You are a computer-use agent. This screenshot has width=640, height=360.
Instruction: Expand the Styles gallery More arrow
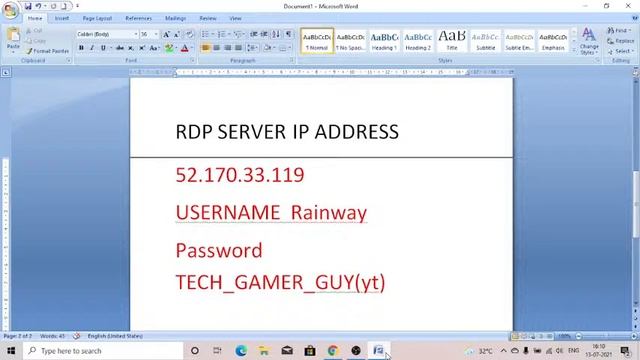point(573,50)
